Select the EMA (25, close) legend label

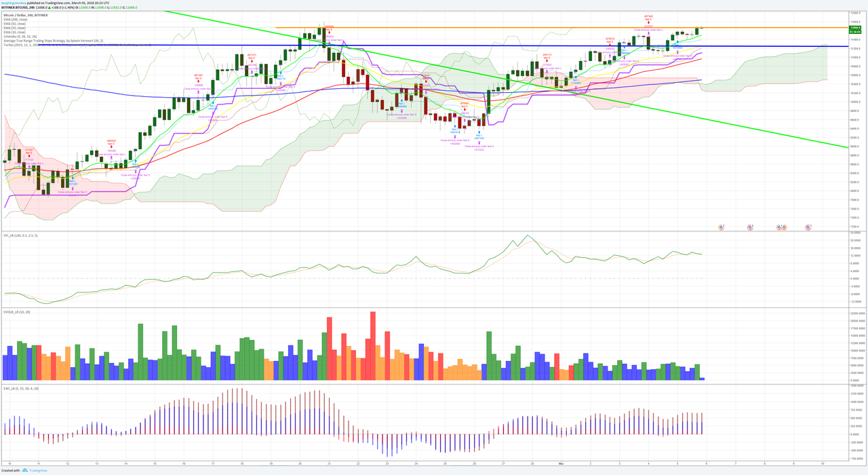[x=14, y=27]
